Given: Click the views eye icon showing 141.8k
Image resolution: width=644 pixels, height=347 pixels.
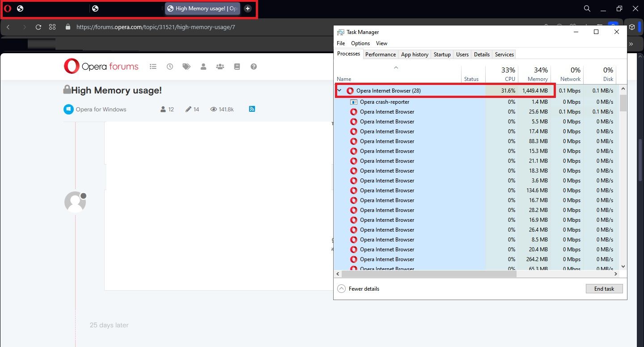Looking at the screenshot, I should tap(213, 109).
